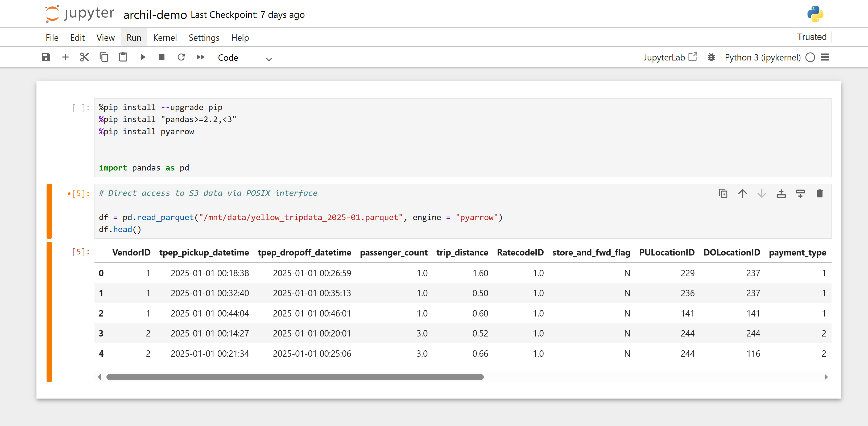868x426 pixels.
Task: Open the Kernel menu
Action: pos(165,38)
